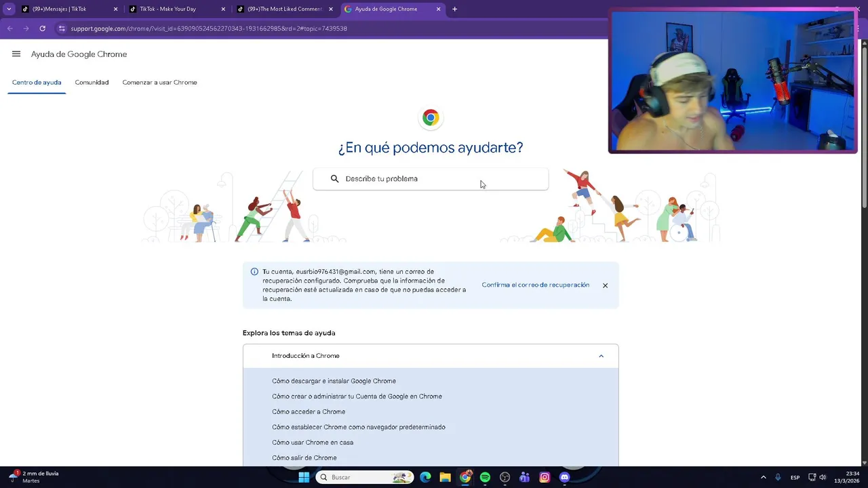Switch to The Most Liked Comment tab
868x488 pixels.
pyautogui.click(x=284, y=9)
